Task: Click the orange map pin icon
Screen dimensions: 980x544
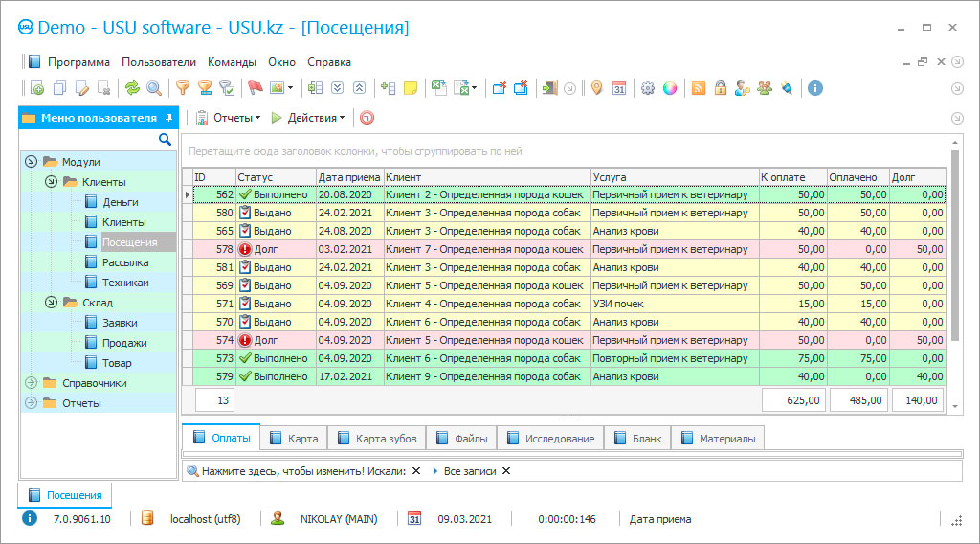Action: (597, 88)
